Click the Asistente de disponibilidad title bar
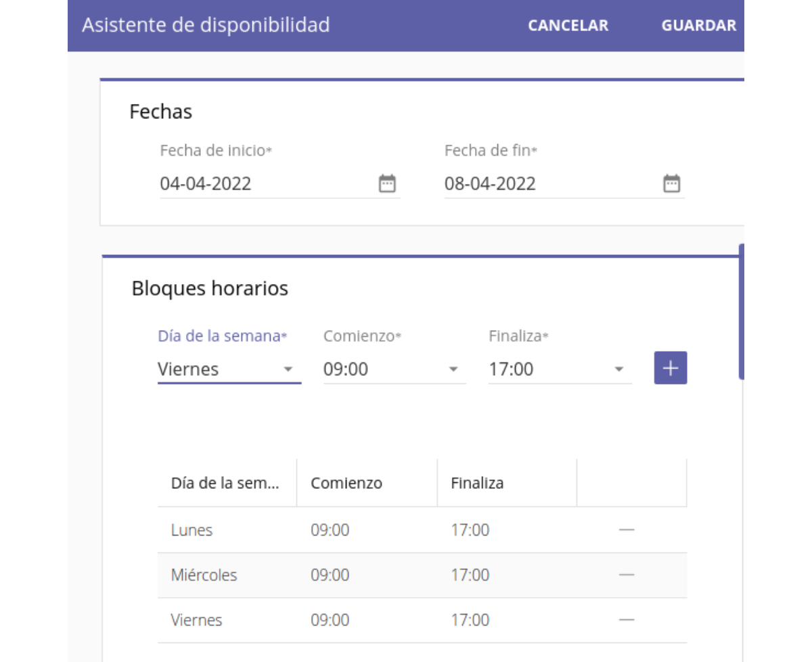 [x=206, y=25]
